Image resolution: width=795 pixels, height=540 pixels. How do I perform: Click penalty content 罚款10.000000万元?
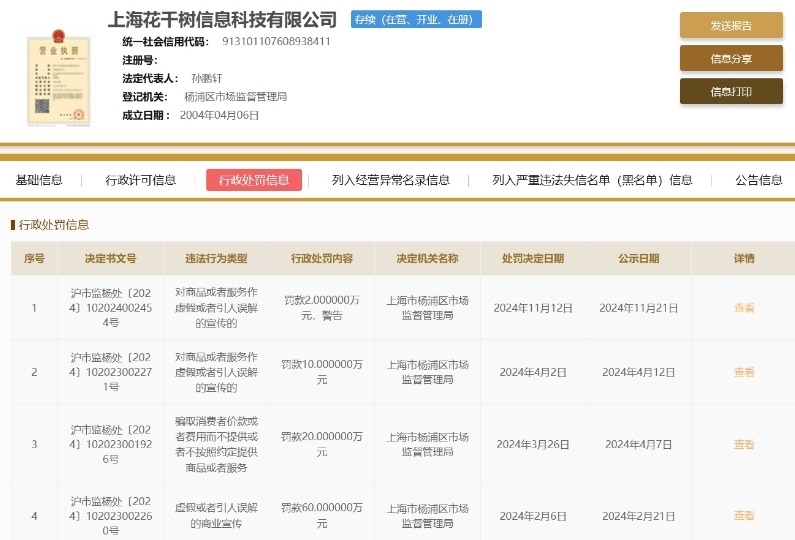click(x=322, y=372)
